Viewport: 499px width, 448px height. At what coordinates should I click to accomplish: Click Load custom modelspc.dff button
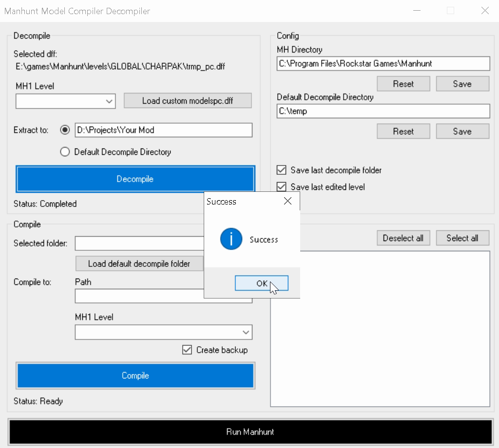tap(188, 101)
